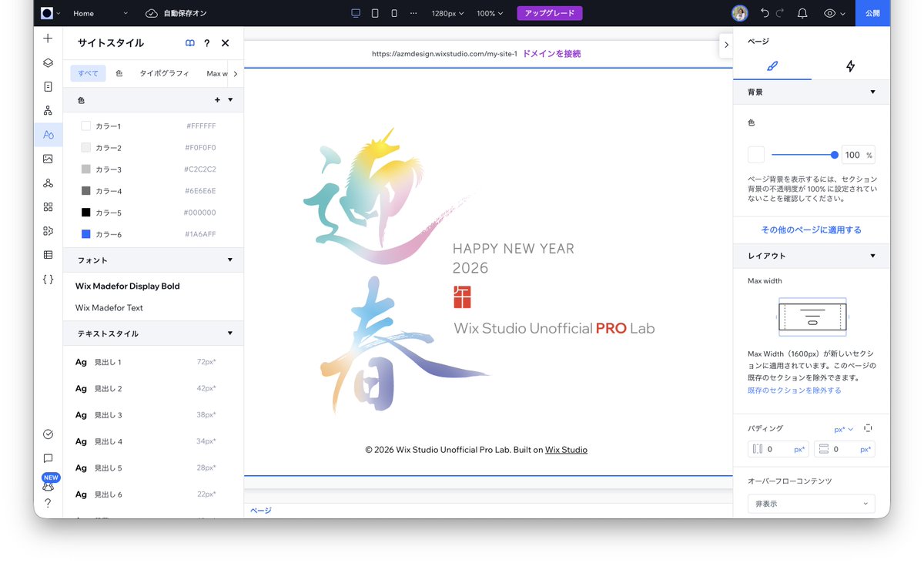
Task: Open the Media image icon
Action: (48, 159)
